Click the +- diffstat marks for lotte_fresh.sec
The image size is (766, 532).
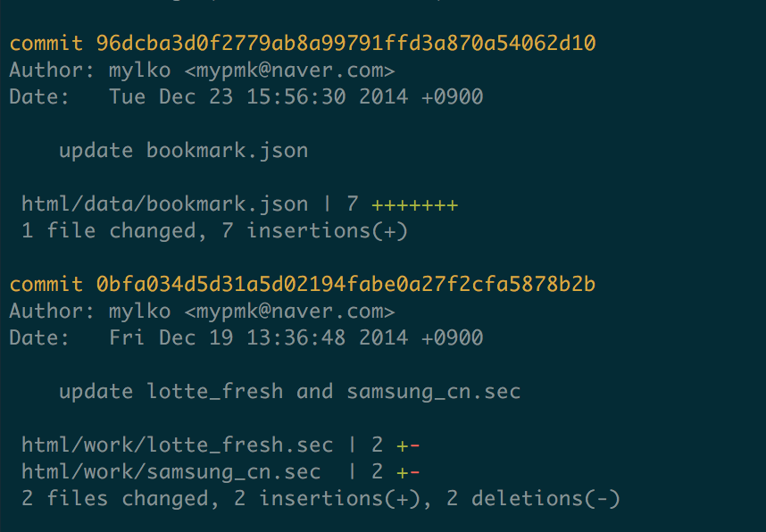tap(408, 445)
